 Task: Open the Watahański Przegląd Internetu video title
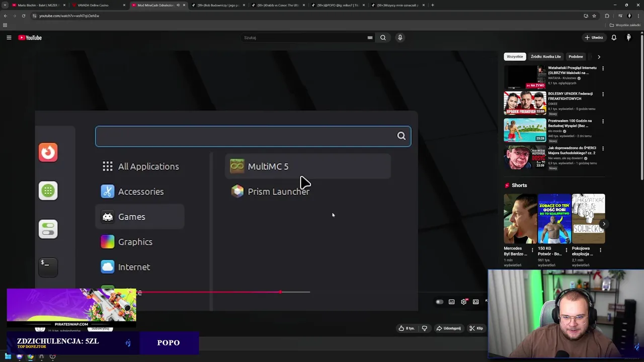pos(572,70)
